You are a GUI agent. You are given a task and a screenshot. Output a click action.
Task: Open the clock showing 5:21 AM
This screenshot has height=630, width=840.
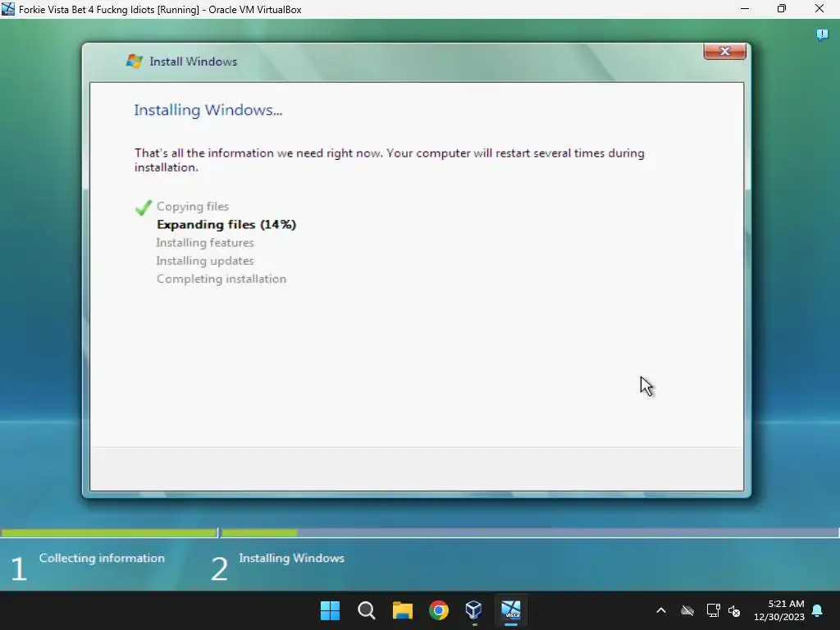[x=779, y=610]
